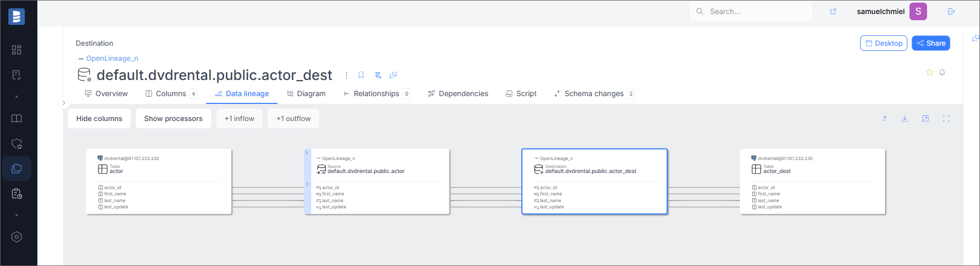Image resolution: width=980 pixels, height=266 pixels.
Task: Click the logout icon at top right
Action: (x=951, y=11)
